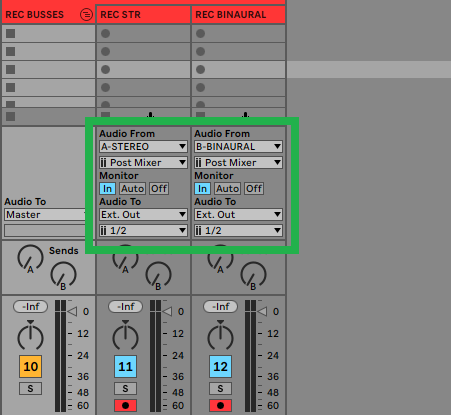This screenshot has width=451, height=415.
Task: Arm the REC BINAURAL track record button
Action: tap(220, 405)
